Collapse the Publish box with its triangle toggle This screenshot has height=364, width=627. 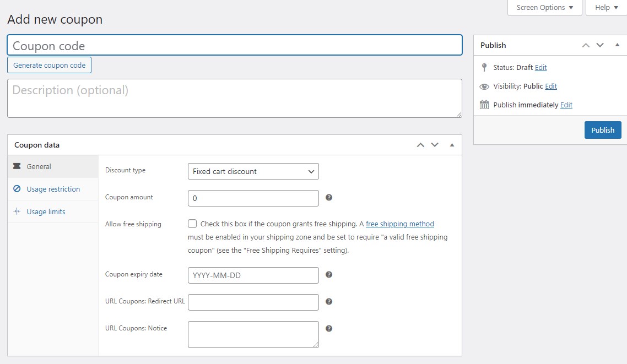pyautogui.click(x=617, y=45)
